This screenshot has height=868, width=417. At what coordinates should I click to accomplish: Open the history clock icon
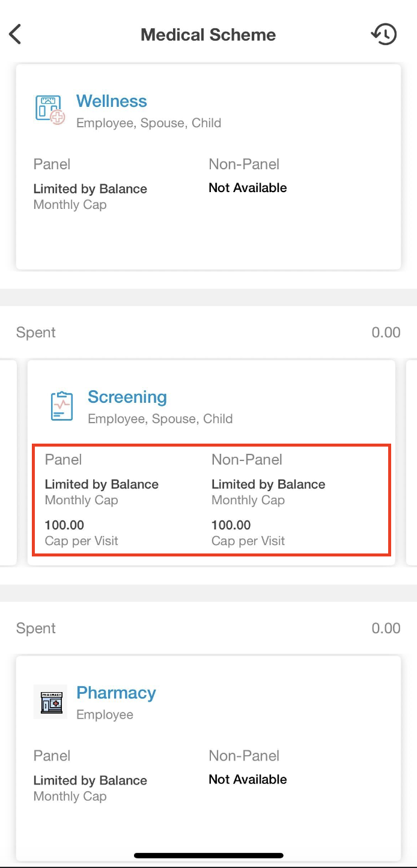384,34
